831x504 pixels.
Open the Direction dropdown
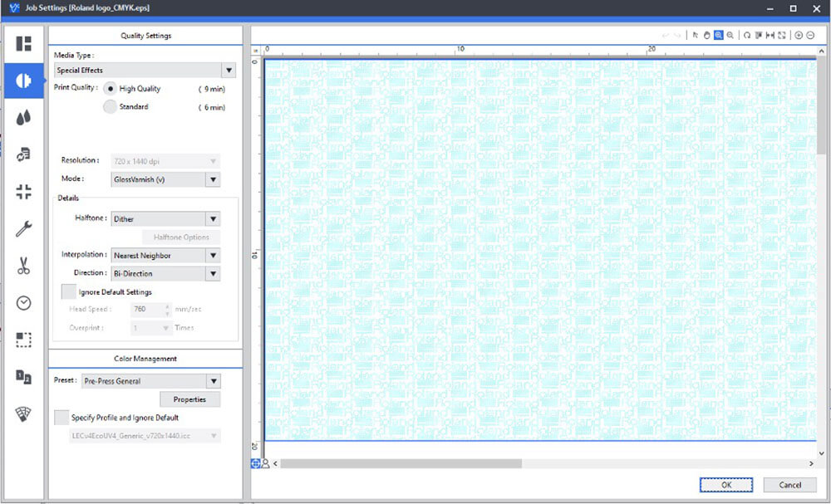165,274
